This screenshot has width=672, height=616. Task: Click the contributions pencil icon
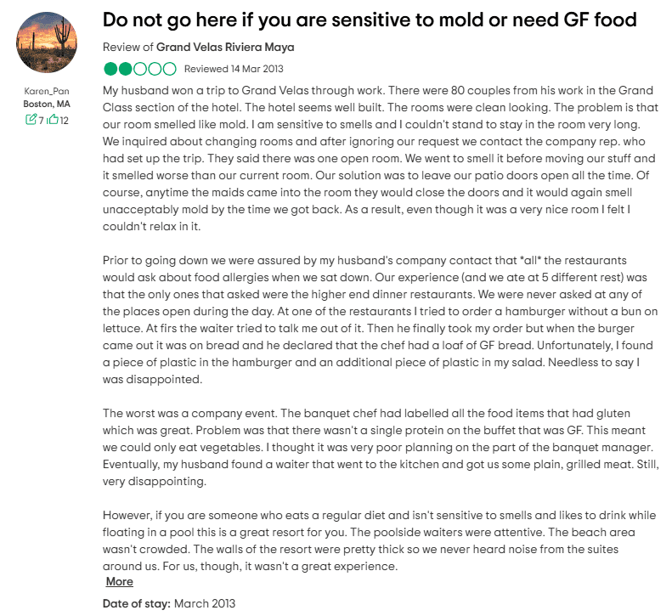click(31, 120)
